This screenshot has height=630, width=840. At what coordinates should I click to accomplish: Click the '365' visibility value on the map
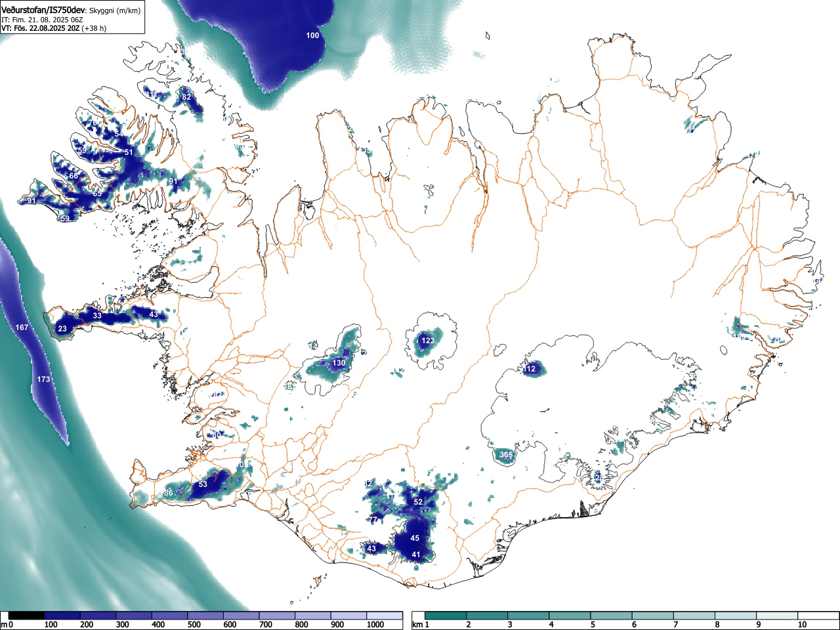[506, 455]
